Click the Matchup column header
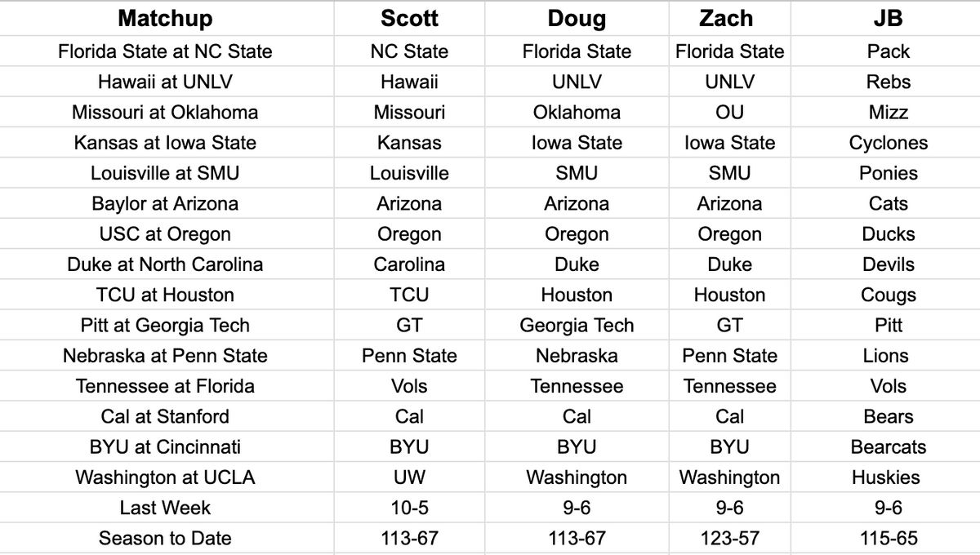 [165, 18]
